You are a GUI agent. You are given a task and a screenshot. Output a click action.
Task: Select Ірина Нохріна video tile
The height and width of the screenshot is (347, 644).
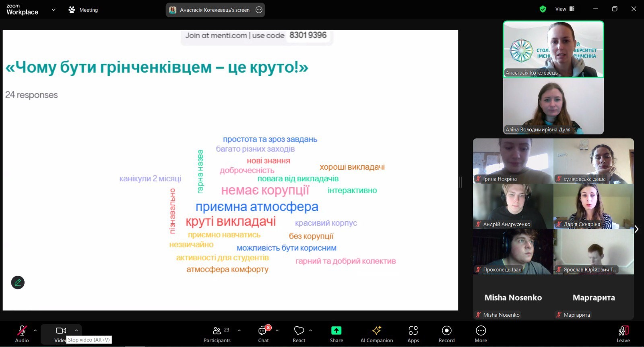point(513,161)
